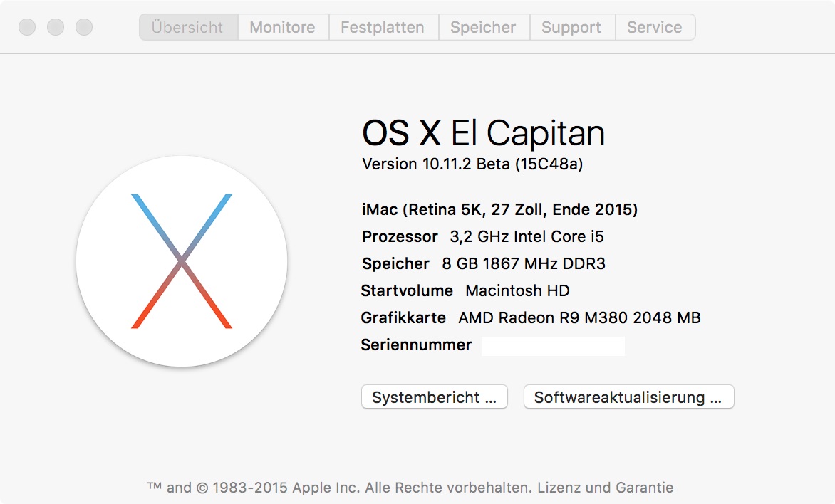Select the Festplatten tab
835x504 pixels.
(383, 28)
